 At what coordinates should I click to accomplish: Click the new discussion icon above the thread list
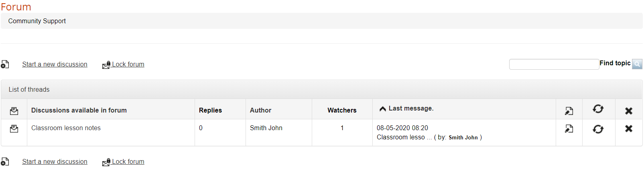[5, 64]
